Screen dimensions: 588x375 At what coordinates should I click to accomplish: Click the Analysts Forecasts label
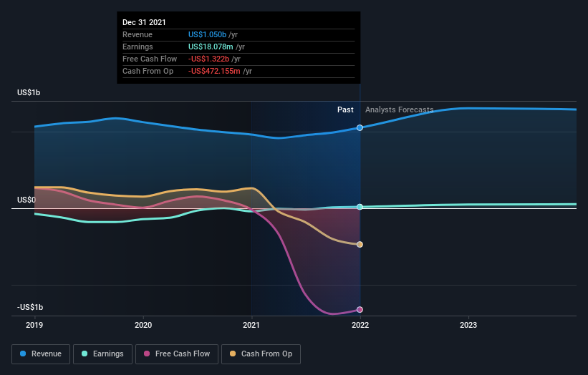400,109
